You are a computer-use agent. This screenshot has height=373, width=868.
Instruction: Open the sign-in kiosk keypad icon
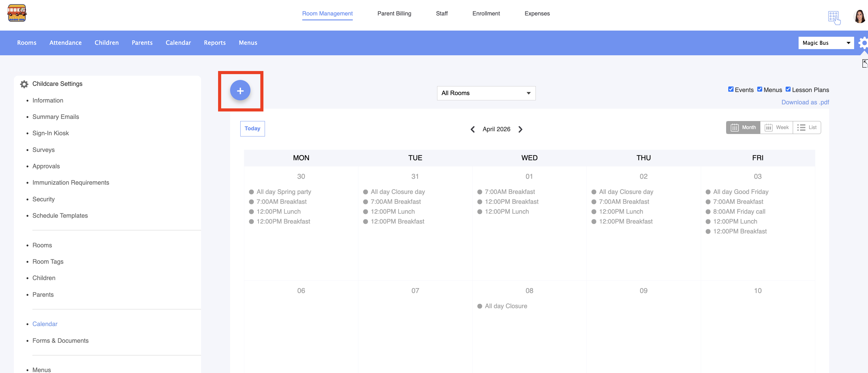click(x=834, y=17)
